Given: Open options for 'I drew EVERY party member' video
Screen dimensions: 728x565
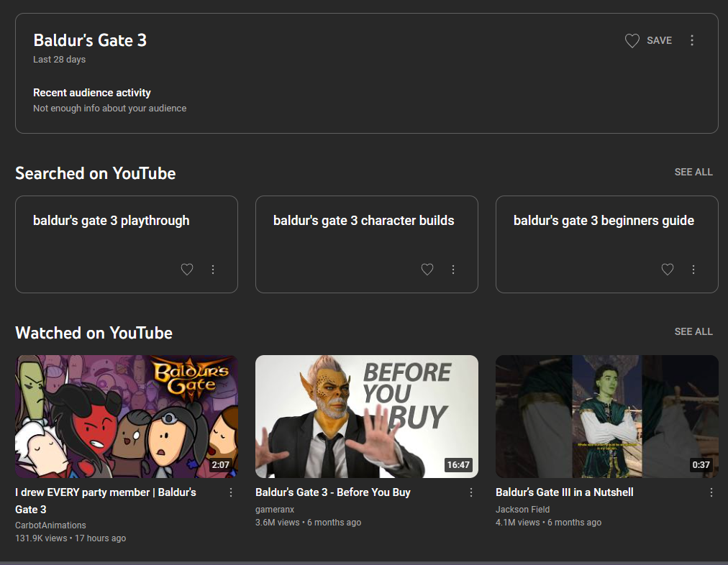Looking at the screenshot, I should click(231, 492).
